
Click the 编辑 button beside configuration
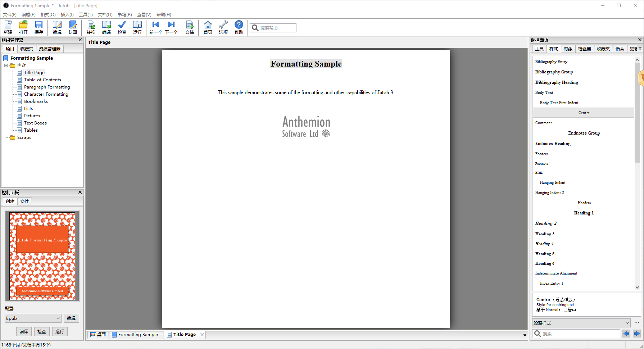[71, 318]
